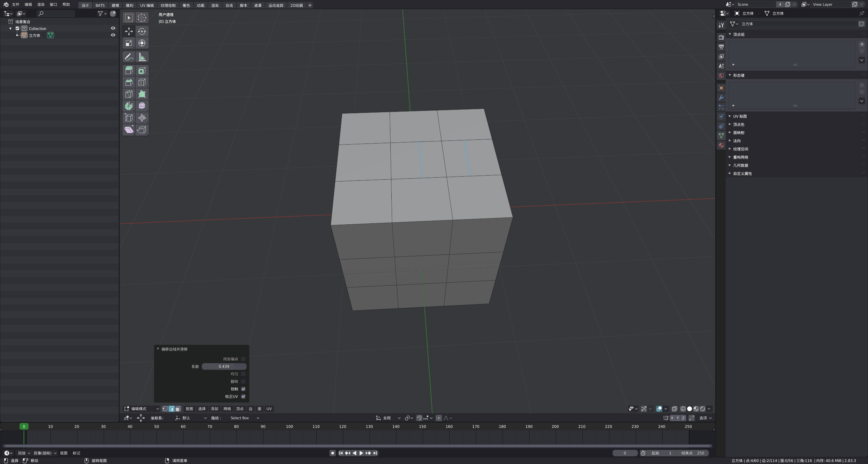Disable the 校正UV checkbox

[243, 396]
